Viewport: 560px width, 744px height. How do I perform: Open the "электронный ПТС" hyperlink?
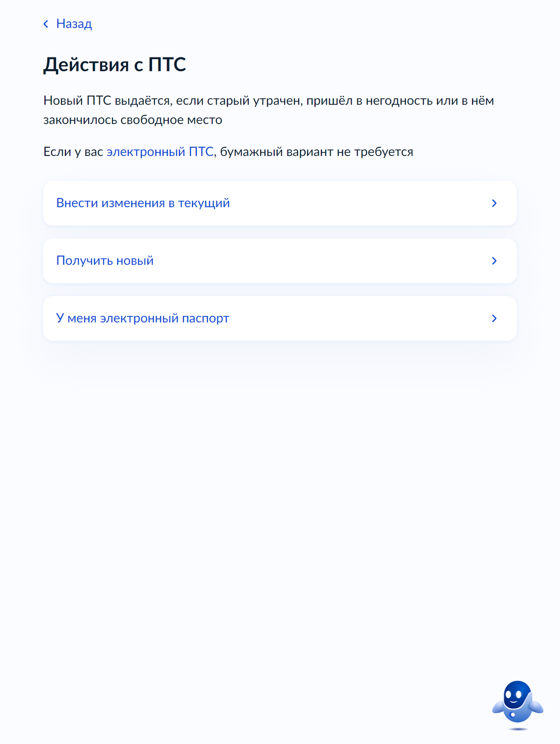click(x=160, y=152)
